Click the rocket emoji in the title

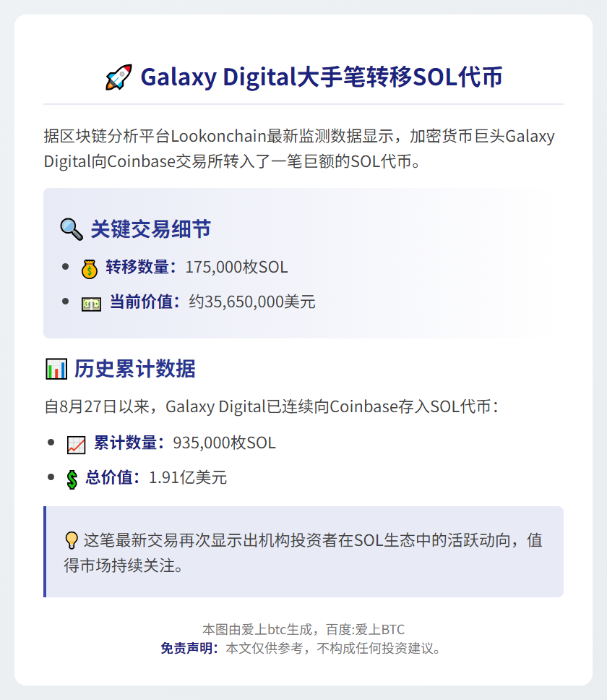[x=119, y=77]
